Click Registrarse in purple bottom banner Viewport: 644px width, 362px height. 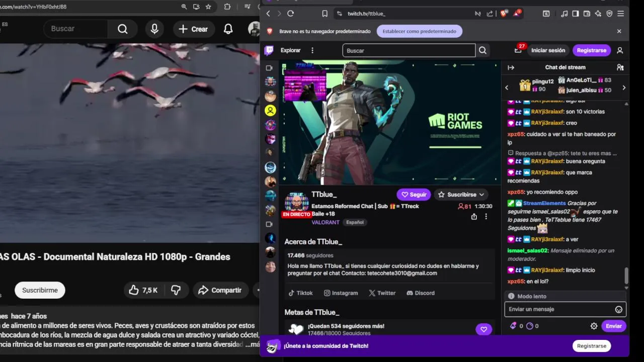click(x=592, y=346)
